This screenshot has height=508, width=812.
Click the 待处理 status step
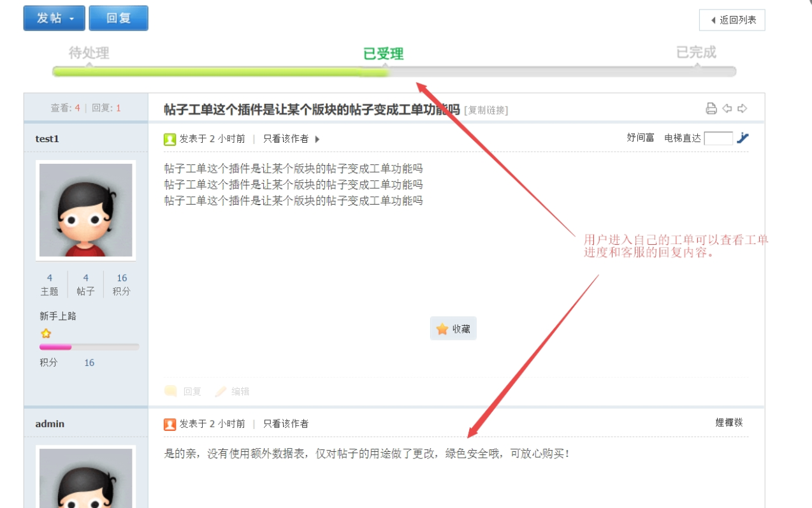89,53
